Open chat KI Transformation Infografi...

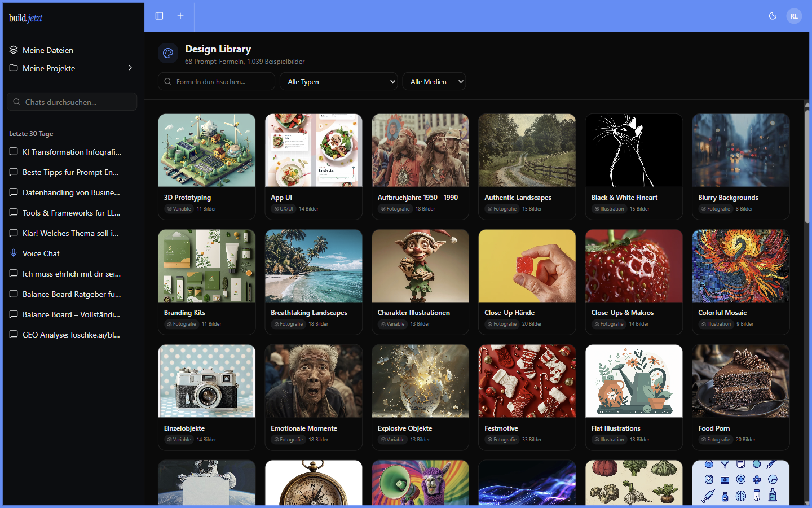72,152
